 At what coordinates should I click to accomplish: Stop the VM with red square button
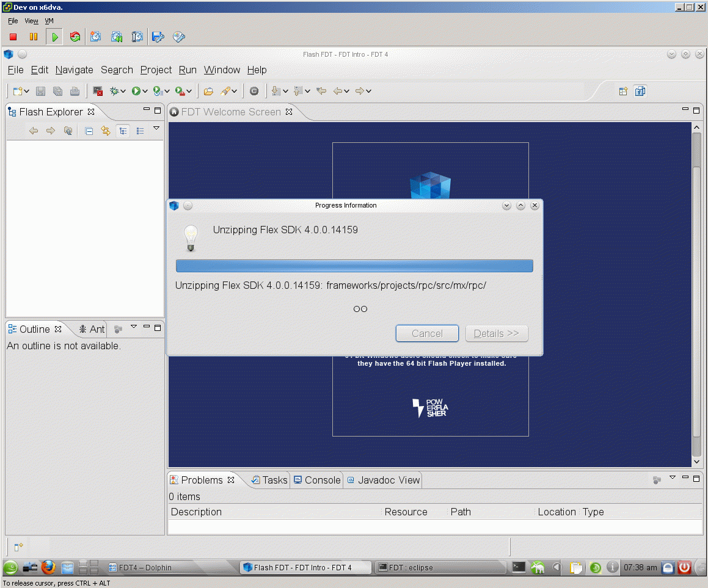(13, 37)
